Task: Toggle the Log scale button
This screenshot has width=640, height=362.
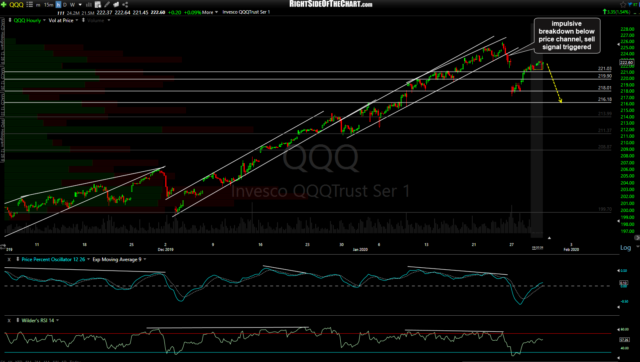Action: 625,248
